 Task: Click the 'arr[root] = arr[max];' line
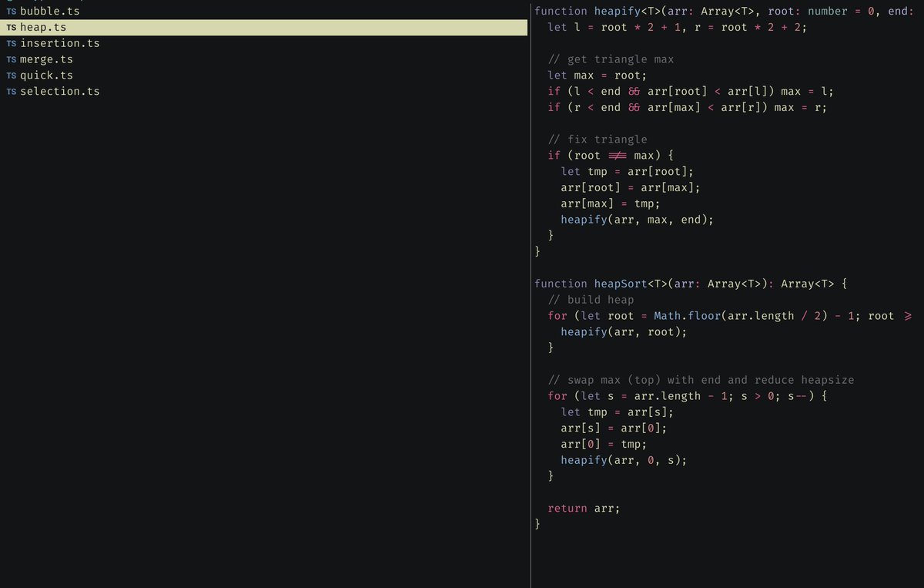631,187
